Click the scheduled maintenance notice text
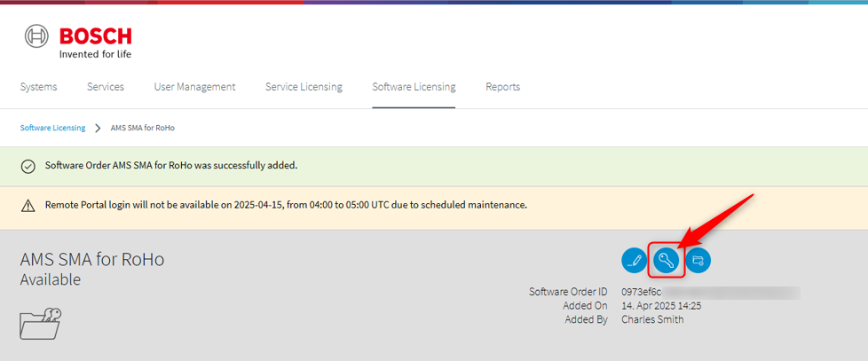Screen dimensions: 868x361 (286, 205)
